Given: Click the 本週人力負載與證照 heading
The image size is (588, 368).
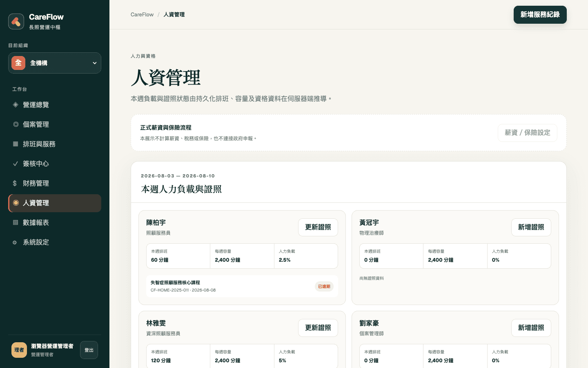Looking at the screenshot, I should pyautogui.click(x=181, y=189).
